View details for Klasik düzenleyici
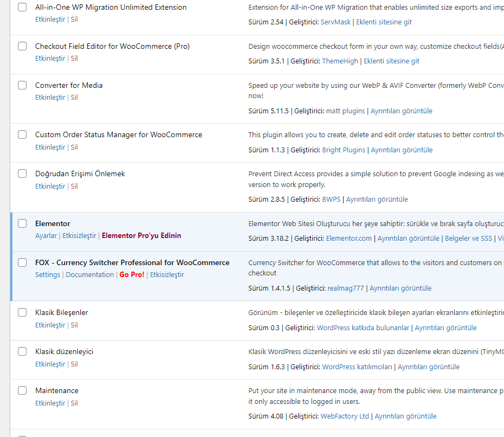504x437 pixels. 429,367
